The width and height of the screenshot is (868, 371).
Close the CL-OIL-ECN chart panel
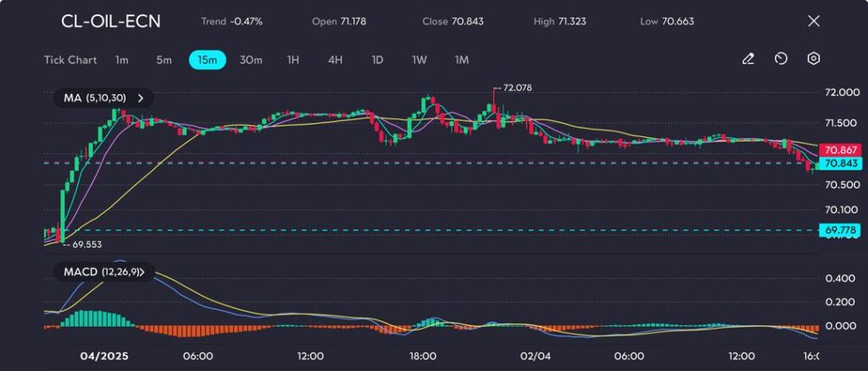tap(814, 21)
